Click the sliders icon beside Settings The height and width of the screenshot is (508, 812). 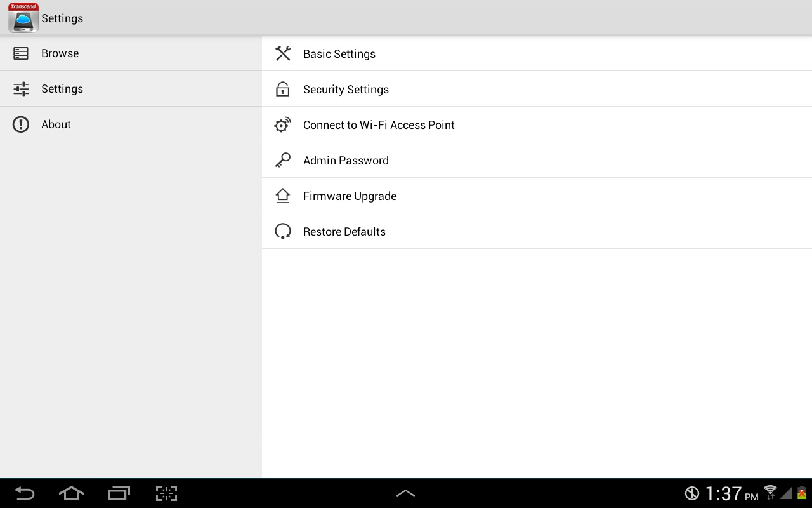coord(21,89)
